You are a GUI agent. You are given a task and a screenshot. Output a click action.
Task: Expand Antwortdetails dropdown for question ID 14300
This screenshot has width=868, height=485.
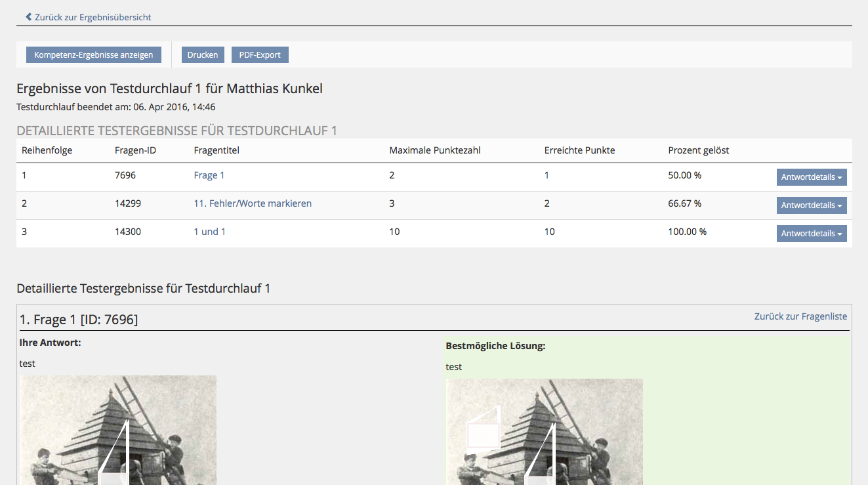pos(811,234)
